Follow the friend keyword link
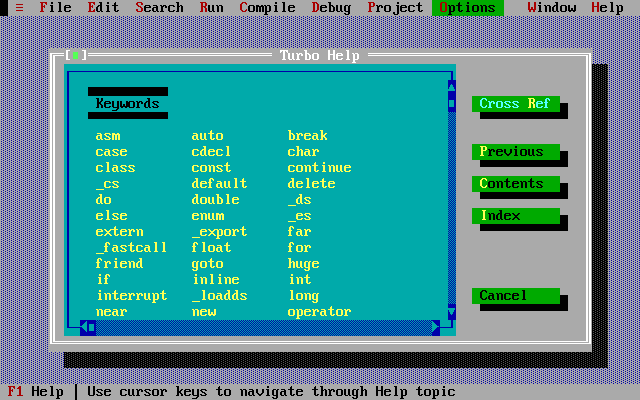Image resolution: width=640 pixels, height=400 pixels. (x=119, y=263)
